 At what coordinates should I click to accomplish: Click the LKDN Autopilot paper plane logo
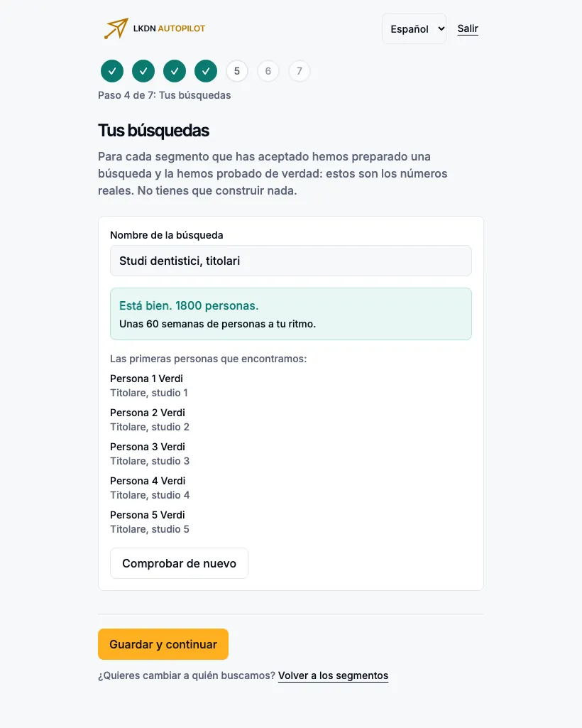tap(116, 28)
